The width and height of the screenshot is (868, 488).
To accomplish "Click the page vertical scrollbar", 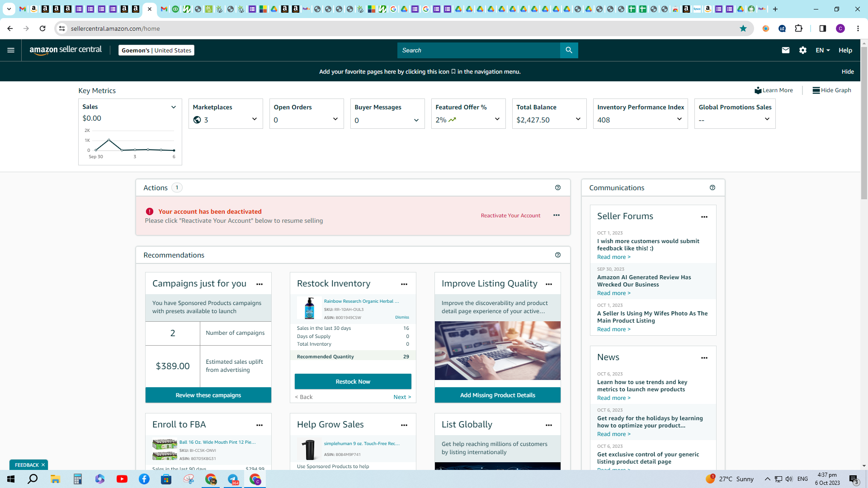I will click(864, 122).
